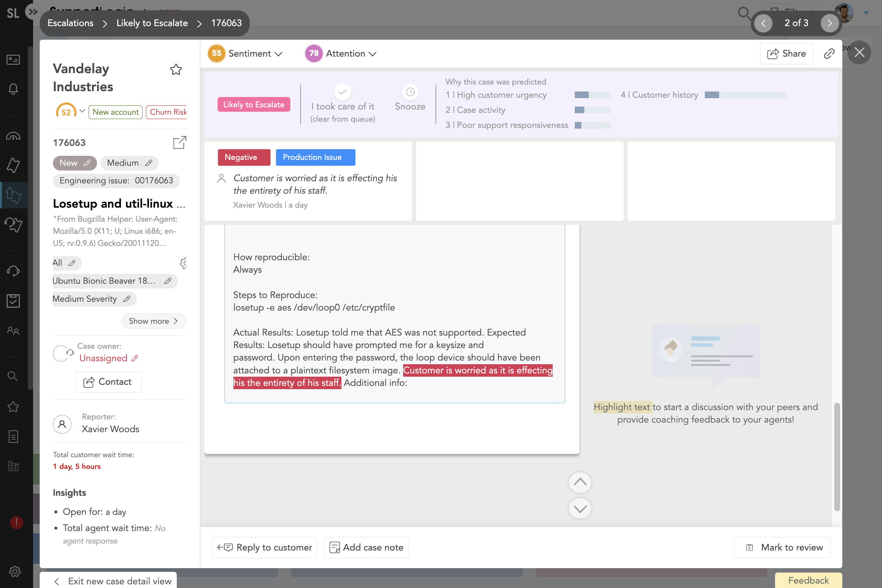This screenshot has width=882, height=588.
Task: Expand the left sidebar with double chevron
Action: pyautogui.click(x=33, y=12)
